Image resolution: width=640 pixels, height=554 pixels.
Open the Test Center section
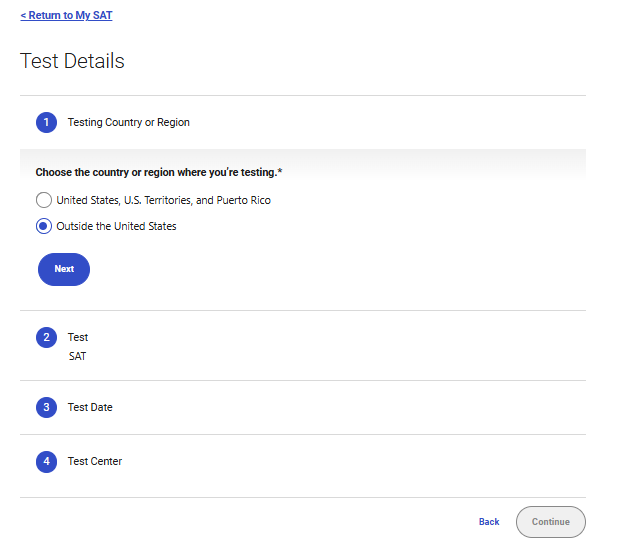pos(95,461)
